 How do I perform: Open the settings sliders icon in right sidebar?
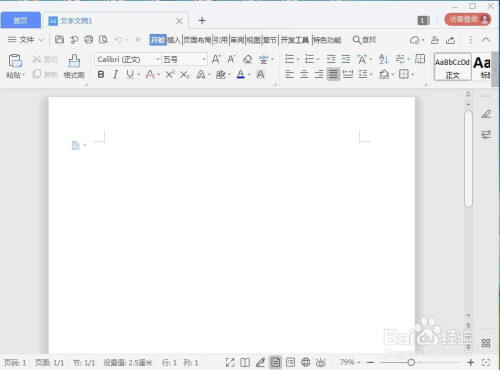(486, 134)
